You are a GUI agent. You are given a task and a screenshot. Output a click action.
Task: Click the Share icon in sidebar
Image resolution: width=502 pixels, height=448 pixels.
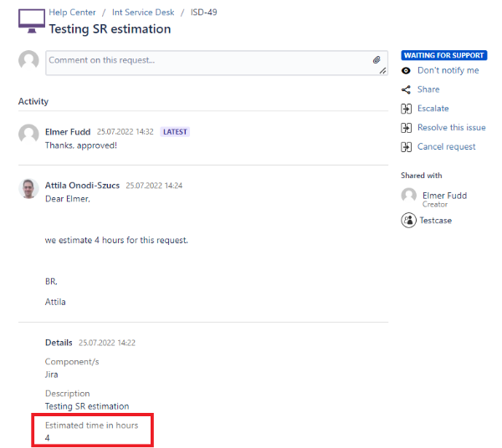tap(407, 89)
